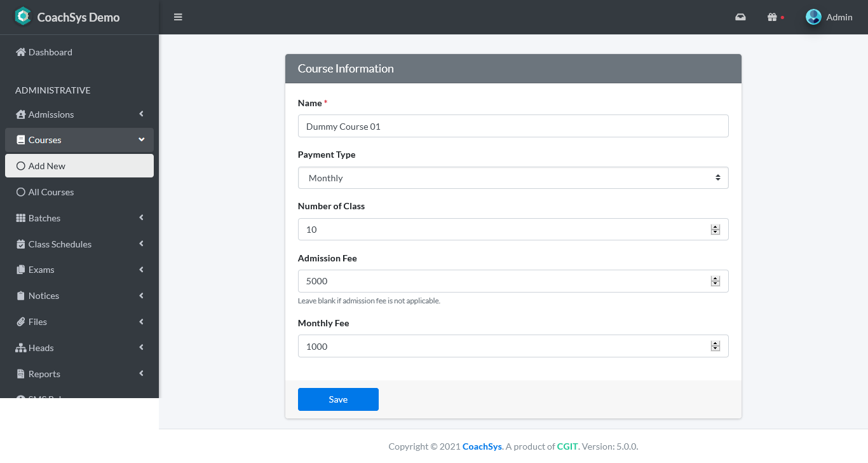Click the Admin user avatar

(x=813, y=17)
